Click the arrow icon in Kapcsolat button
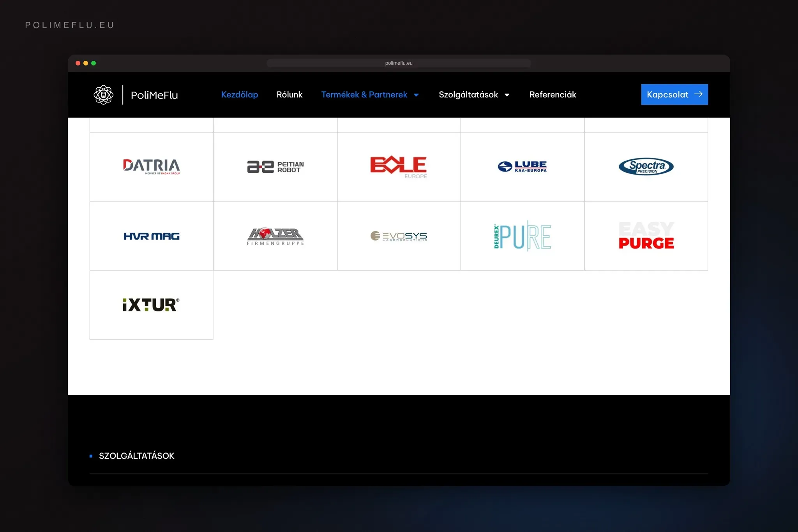Image resolution: width=798 pixels, height=532 pixels. click(x=698, y=94)
